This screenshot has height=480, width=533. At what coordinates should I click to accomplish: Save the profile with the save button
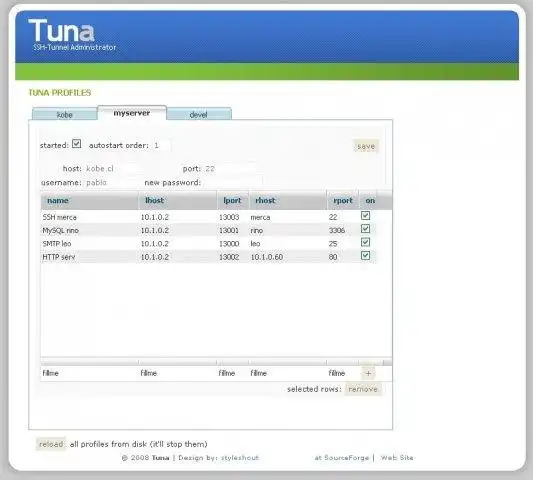tap(366, 147)
